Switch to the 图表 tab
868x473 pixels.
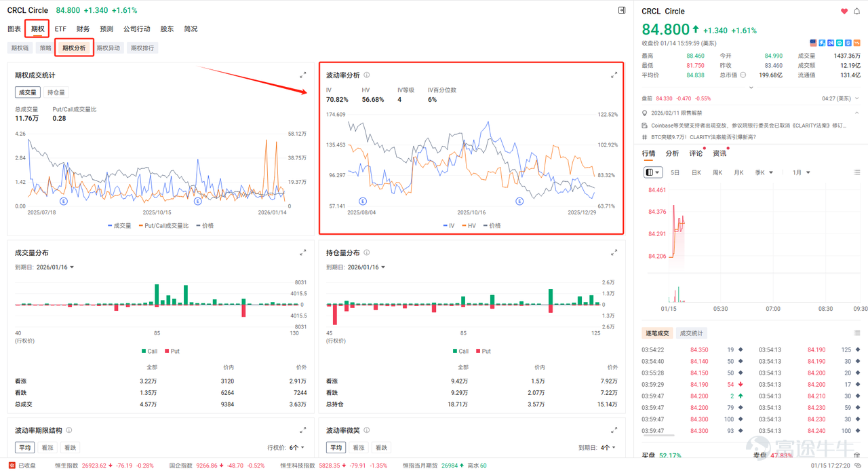[14, 29]
